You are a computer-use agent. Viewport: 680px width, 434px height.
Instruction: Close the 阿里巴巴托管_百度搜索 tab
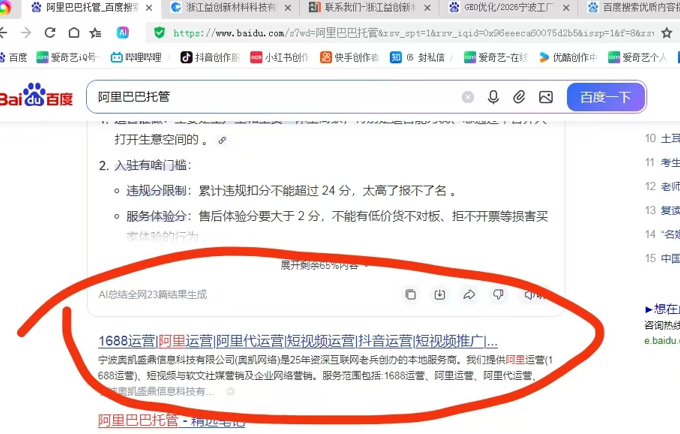point(149,8)
